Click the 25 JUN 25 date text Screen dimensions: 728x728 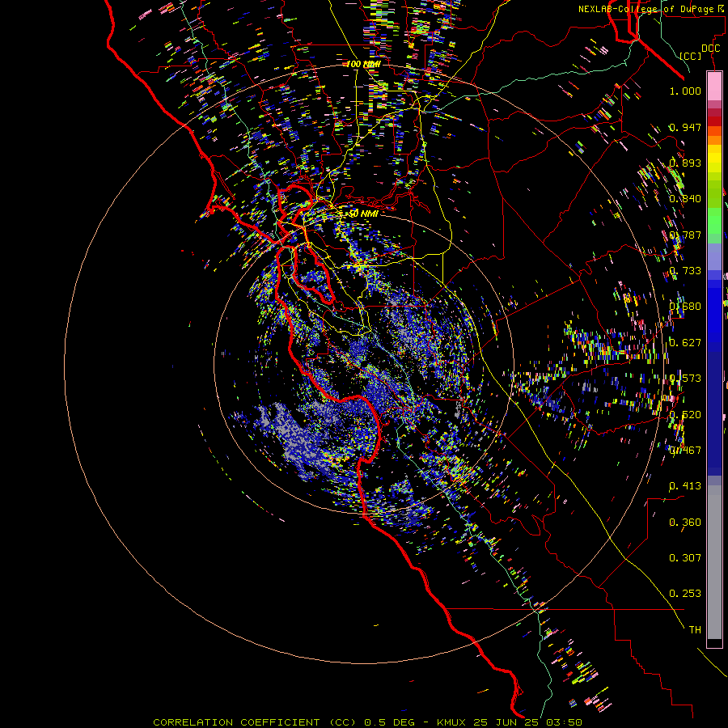click(x=507, y=722)
